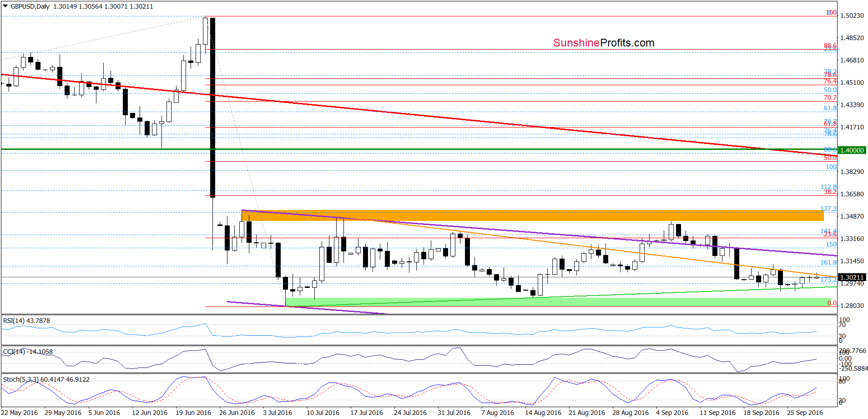Screen dimensions: 868x419
Task: Select the 1.31450 price axis label
Action: [x=852, y=261]
